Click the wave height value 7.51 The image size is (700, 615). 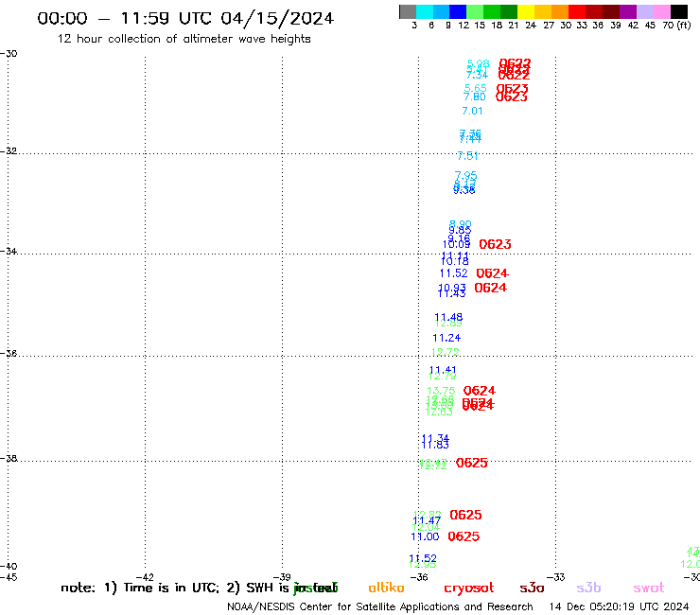[467, 156]
